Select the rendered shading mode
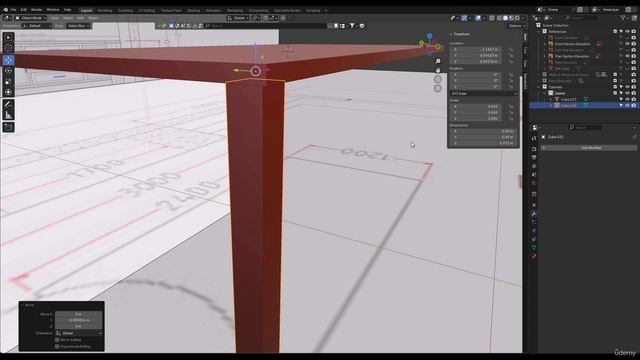 point(517,18)
